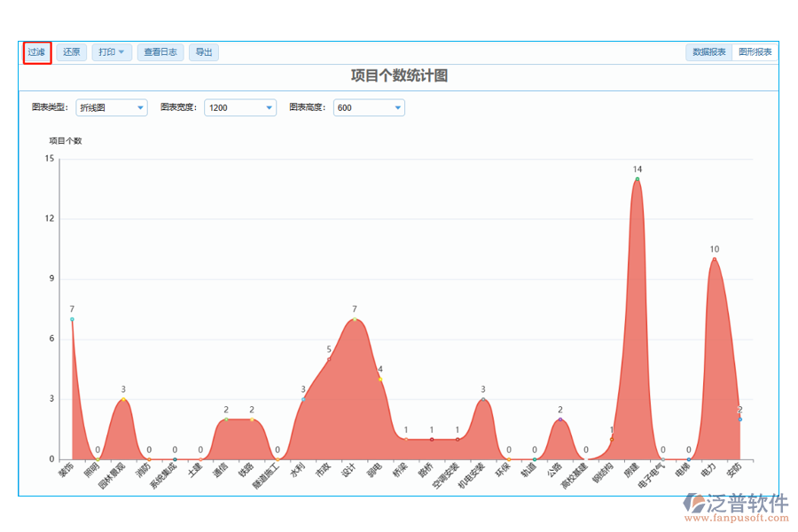798x532 pixels.
Task: Expand the 图表宽度 dropdown set to 1200
Action: 240,107
